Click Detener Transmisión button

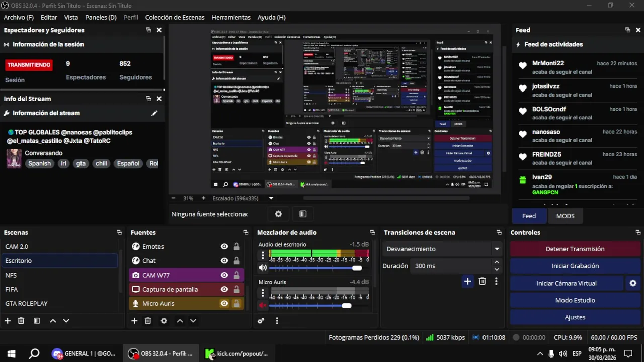click(575, 249)
